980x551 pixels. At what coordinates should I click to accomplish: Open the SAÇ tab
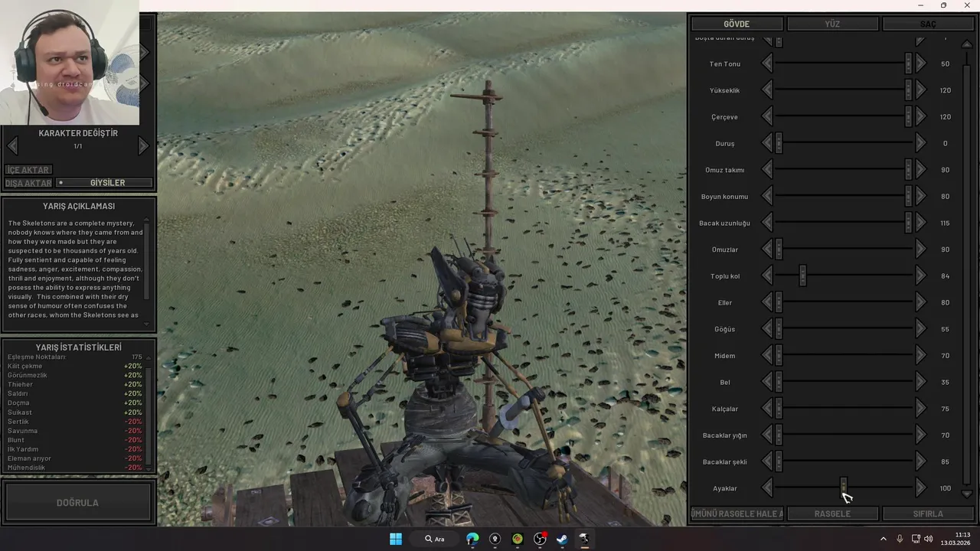click(x=928, y=24)
